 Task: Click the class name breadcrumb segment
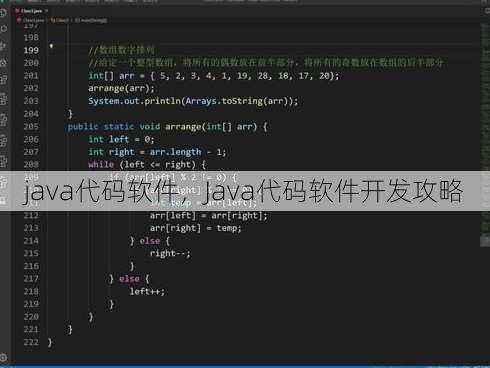[59, 20]
